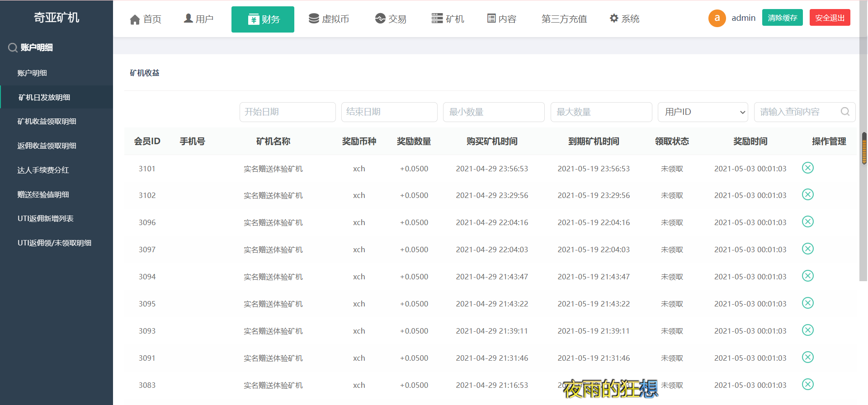This screenshot has width=868, height=405.
Task: Click the delete icon for member 3096
Action: tap(807, 221)
